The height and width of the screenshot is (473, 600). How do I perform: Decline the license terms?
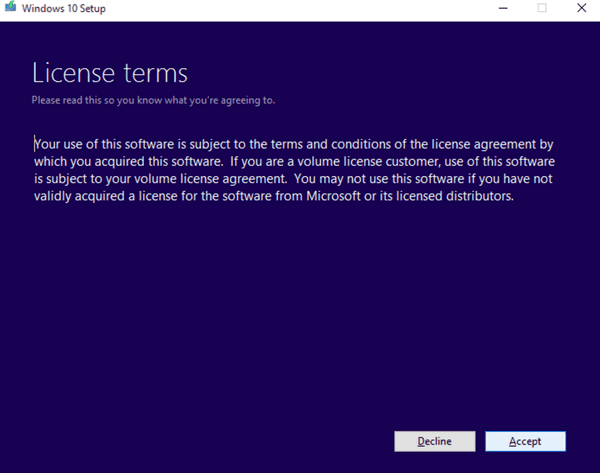point(435,441)
